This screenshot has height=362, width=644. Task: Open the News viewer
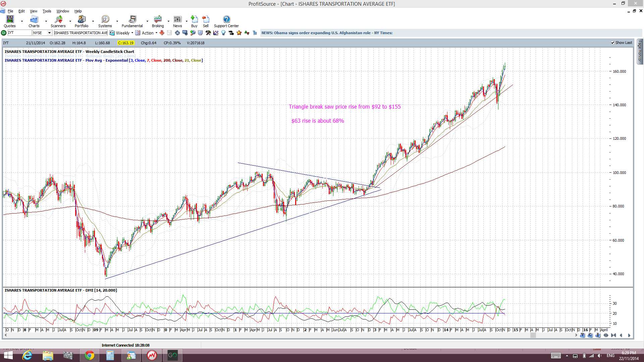(x=177, y=21)
